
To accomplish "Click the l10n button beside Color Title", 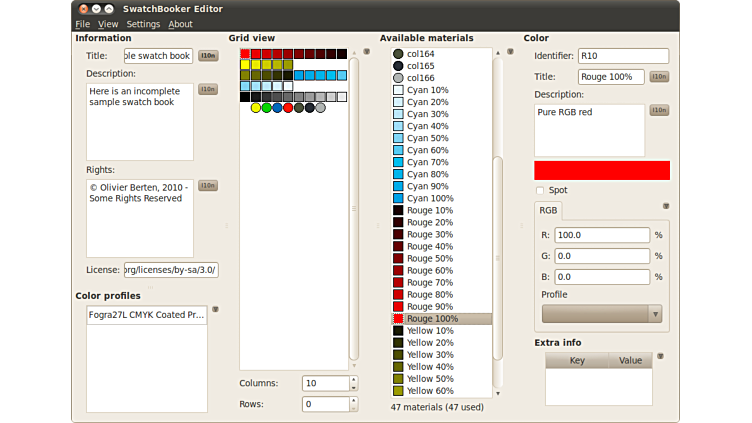I will tap(659, 76).
